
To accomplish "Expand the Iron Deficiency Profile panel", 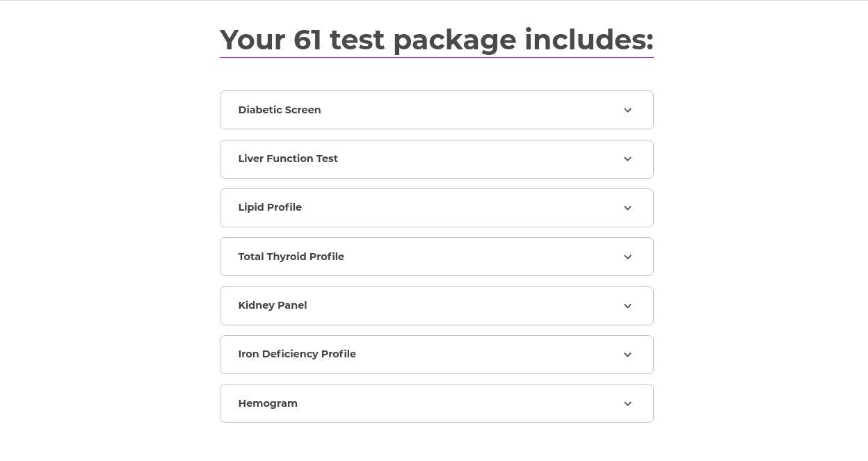I will [436, 355].
